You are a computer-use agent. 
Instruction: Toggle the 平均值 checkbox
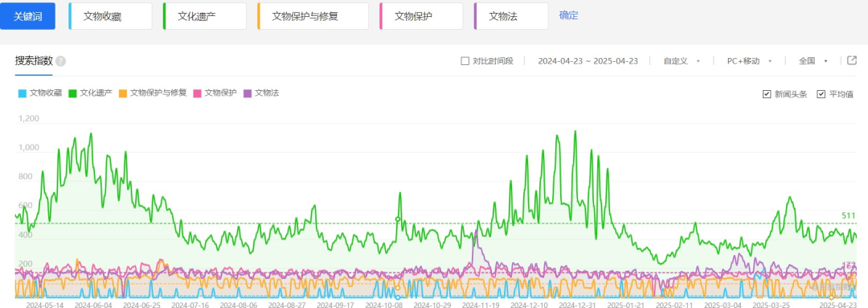coord(821,94)
